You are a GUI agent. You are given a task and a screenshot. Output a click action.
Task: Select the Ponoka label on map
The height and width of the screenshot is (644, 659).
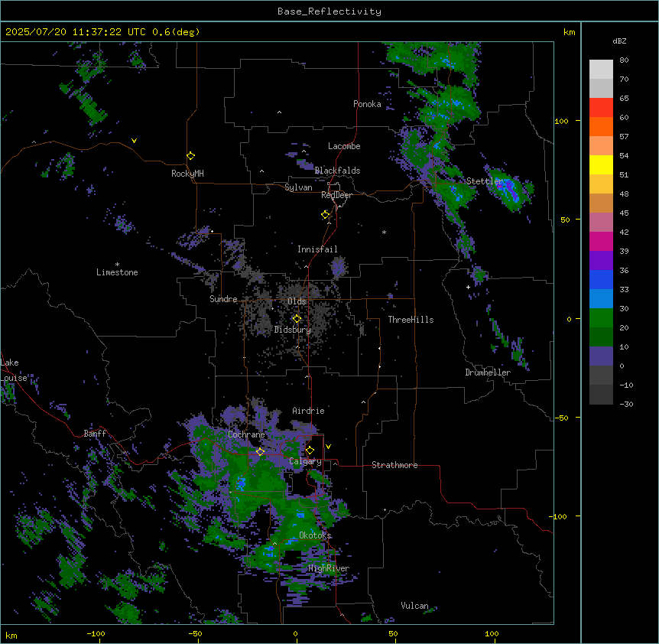[367, 104]
